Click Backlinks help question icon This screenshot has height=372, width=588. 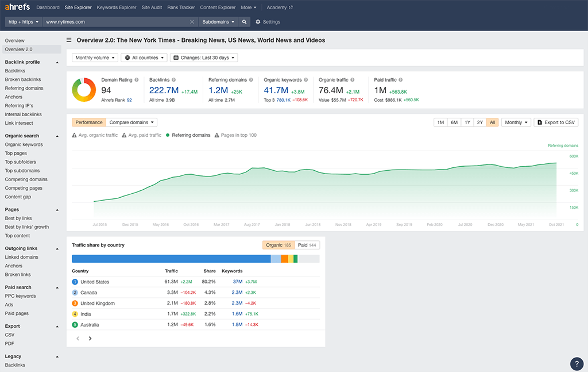coord(173,79)
